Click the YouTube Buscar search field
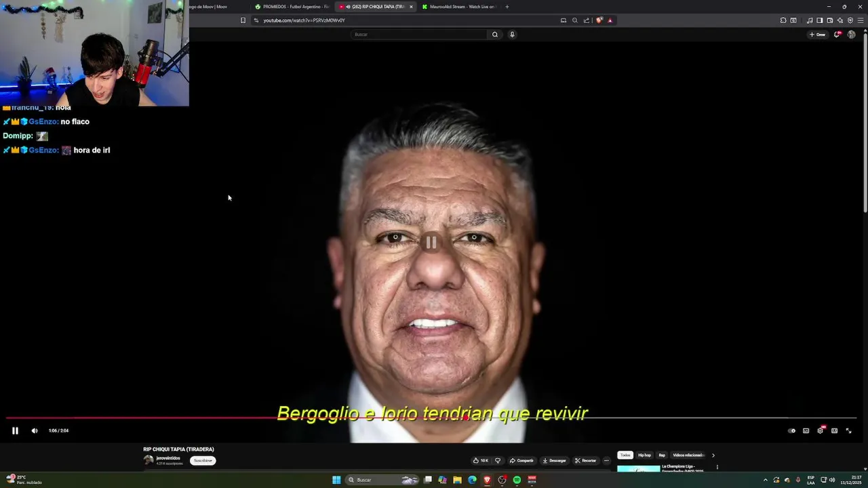 click(x=419, y=34)
